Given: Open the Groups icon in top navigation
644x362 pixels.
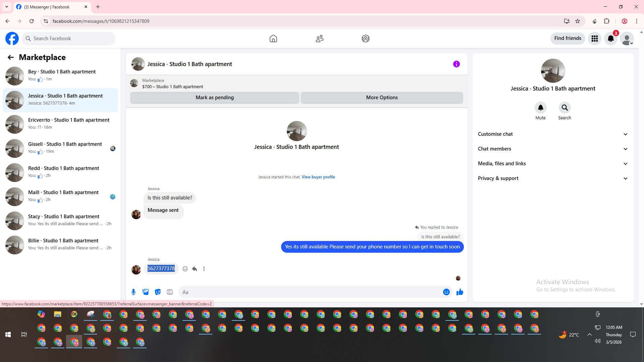Looking at the screenshot, I should [x=366, y=39].
